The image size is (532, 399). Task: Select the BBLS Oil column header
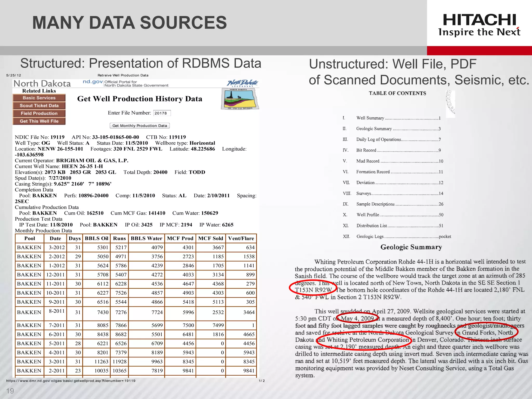[97, 238]
